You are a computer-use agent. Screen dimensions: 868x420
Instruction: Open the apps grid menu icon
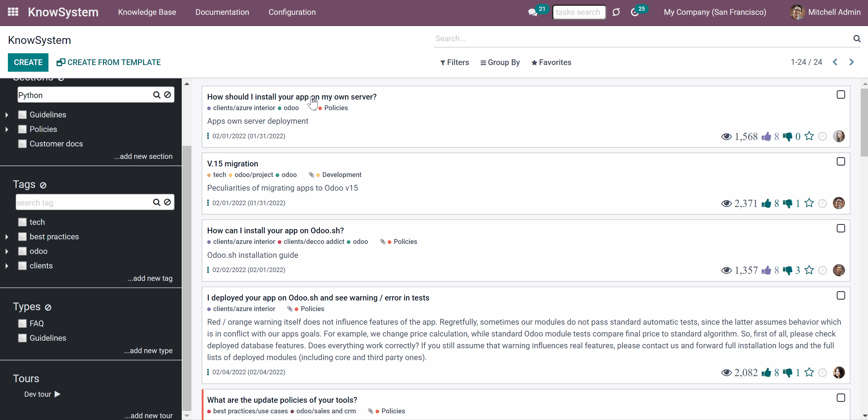pos(13,12)
